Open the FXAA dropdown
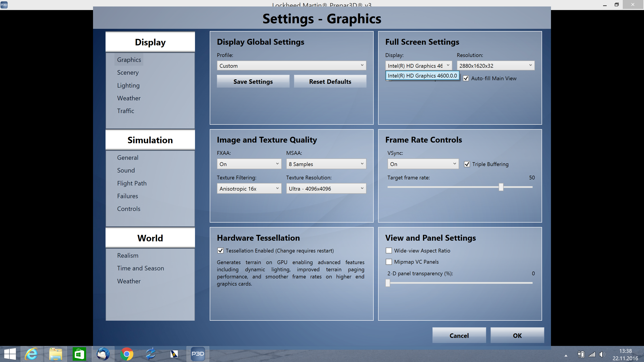Viewport: 644px width, 362px height. point(249,164)
